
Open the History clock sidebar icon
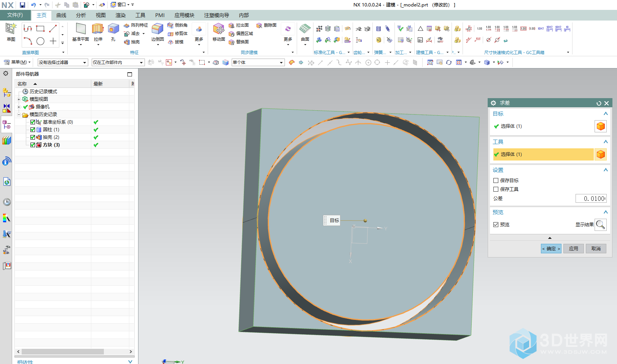(x=7, y=202)
